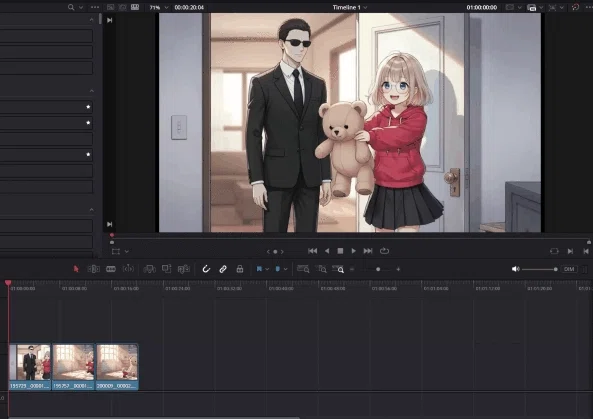The height and width of the screenshot is (419, 593).
Task: Go to the previous clip edit
Action: click(x=586, y=251)
